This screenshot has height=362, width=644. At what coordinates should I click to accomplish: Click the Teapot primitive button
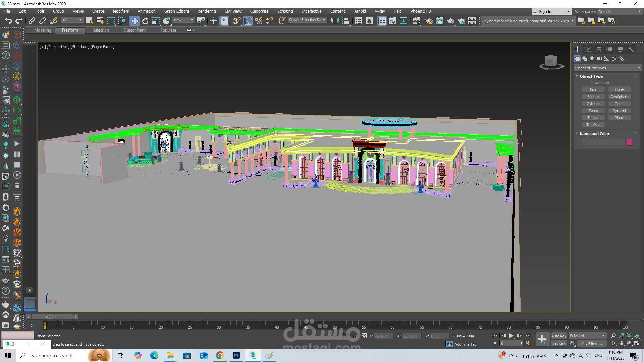pos(593,118)
